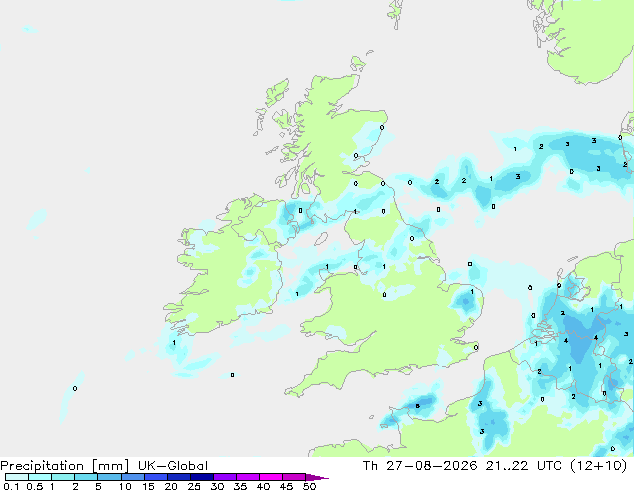Image resolution: width=634 pixels, height=490 pixels.
Task: Choose the 25–30 mm dark blue swatch
Action: (x=201, y=477)
